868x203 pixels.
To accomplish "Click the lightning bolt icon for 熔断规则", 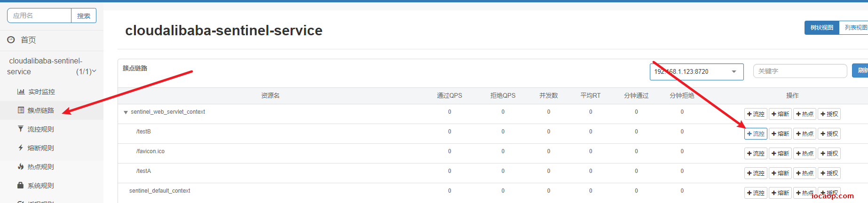I will [21, 148].
